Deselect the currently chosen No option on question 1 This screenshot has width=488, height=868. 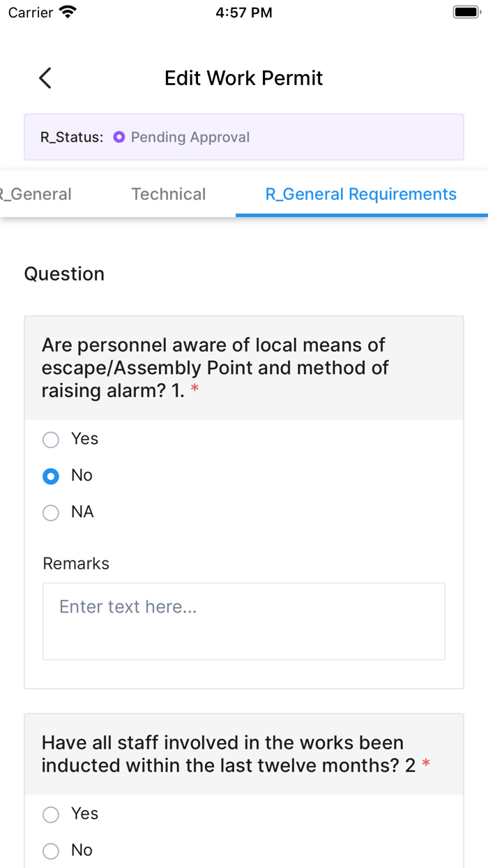(x=50, y=476)
